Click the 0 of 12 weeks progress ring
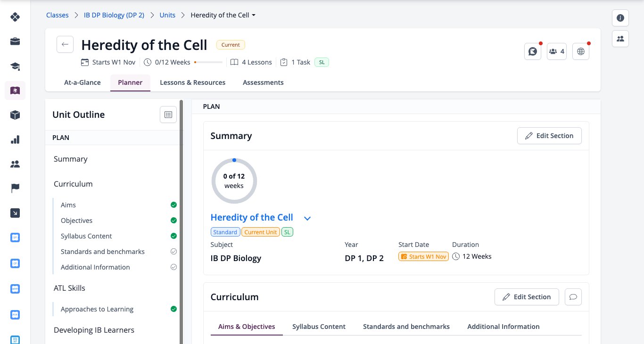The height and width of the screenshot is (344, 644). [x=234, y=181]
